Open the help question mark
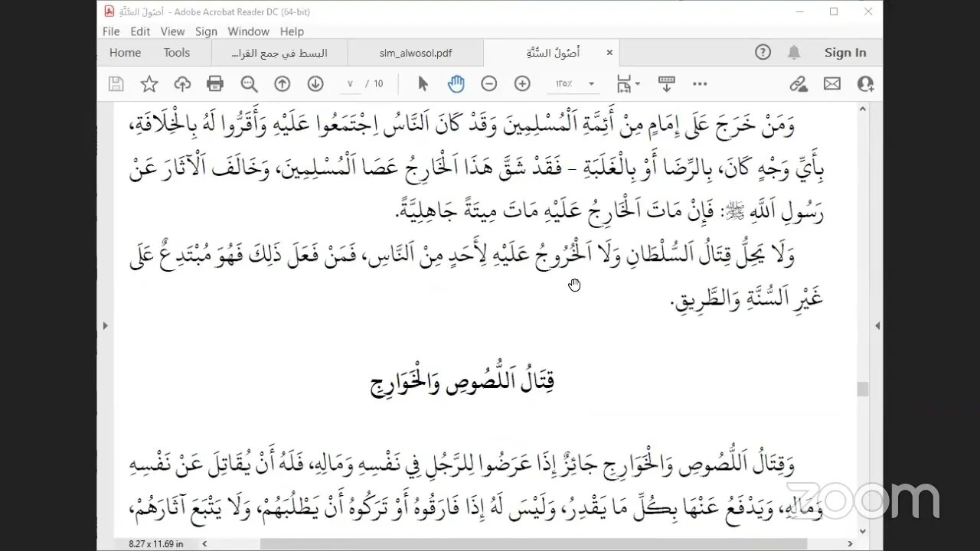The height and width of the screenshot is (551, 980). click(763, 52)
